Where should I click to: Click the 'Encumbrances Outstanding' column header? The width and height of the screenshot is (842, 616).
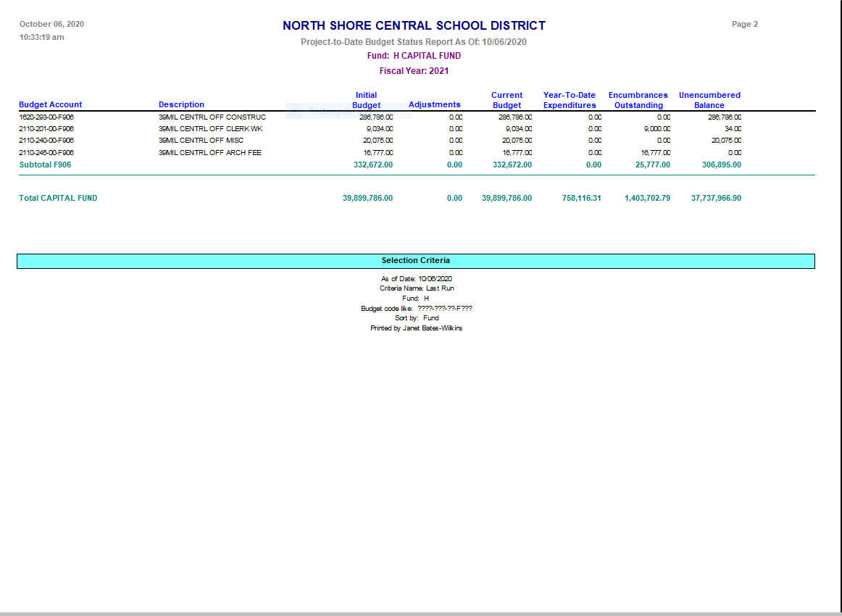[638, 101]
